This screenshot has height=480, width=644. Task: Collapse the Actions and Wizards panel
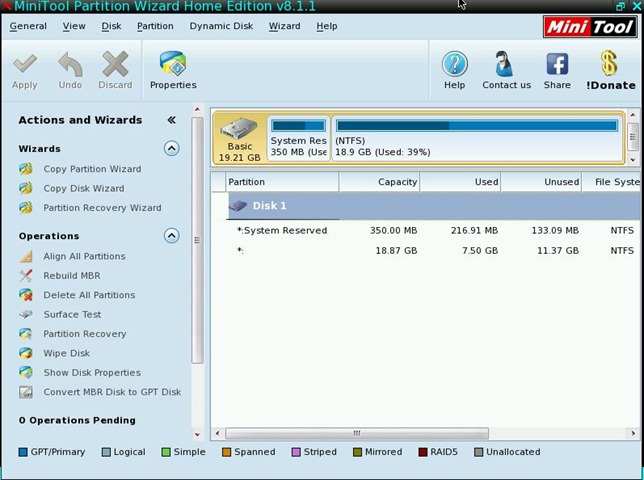(171, 120)
